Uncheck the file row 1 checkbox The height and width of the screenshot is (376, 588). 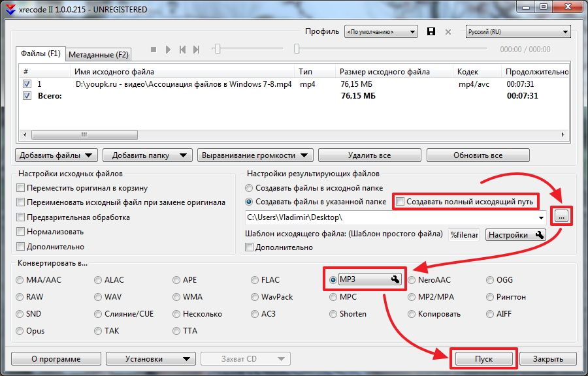(27, 84)
